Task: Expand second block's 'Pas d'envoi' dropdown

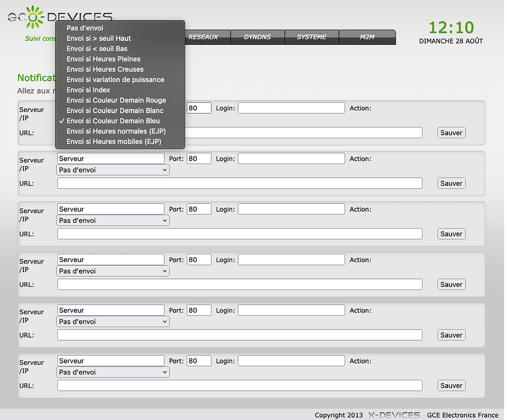Action: 113,170
